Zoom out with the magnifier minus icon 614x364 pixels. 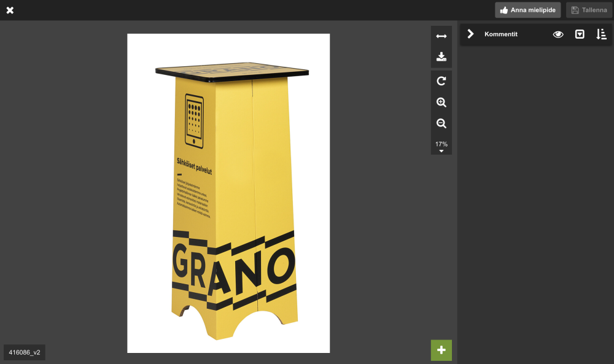tap(441, 123)
